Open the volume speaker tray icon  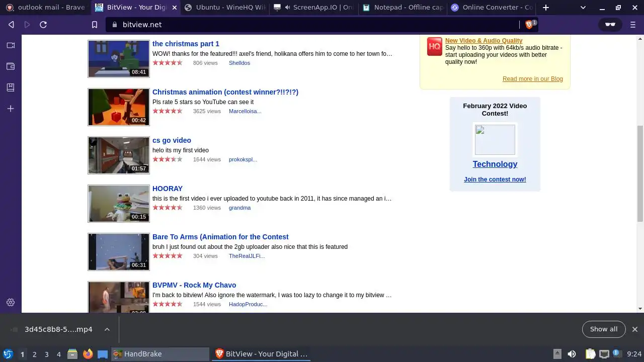point(572,354)
